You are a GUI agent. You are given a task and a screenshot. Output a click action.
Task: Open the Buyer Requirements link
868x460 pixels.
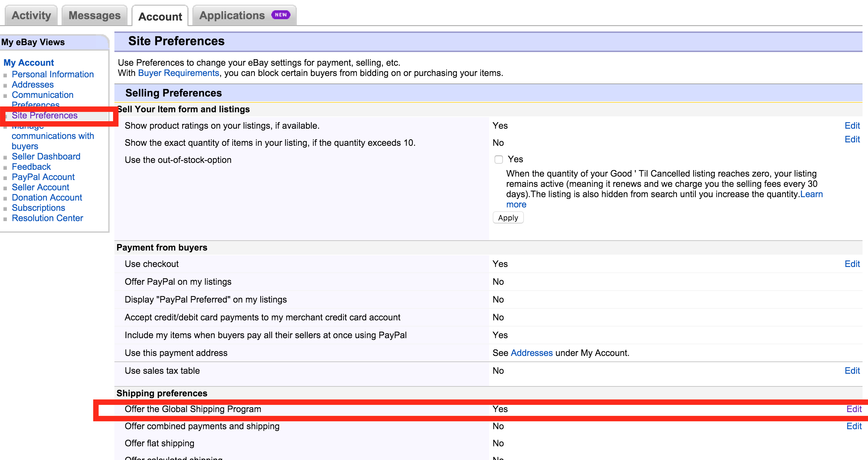click(x=178, y=73)
